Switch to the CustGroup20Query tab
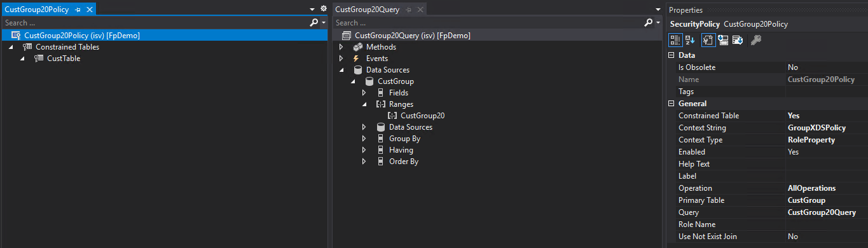 pyautogui.click(x=367, y=10)
